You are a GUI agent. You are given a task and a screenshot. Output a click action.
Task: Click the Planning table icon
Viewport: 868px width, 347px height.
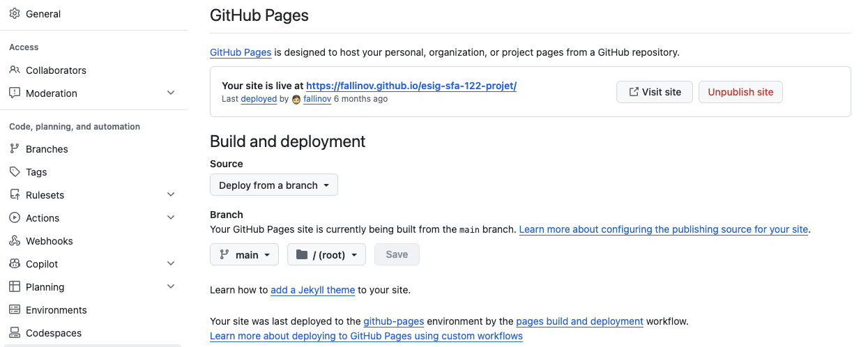tap(15, 287)
